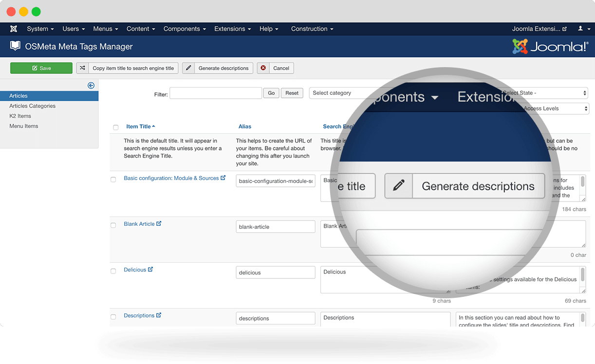Toggle the select-all checkbox in table header
The image size is (595, 364).
(116, 127)
